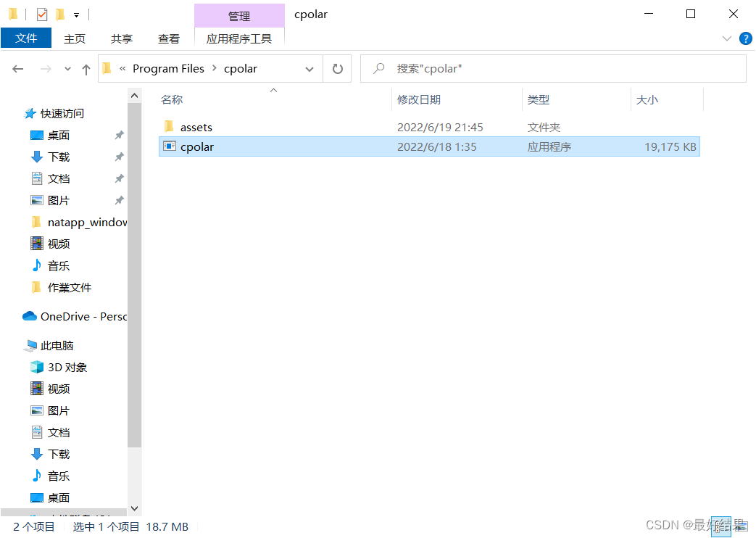Open the 应用程序工具 ribbon tab

tap(239, 38)
